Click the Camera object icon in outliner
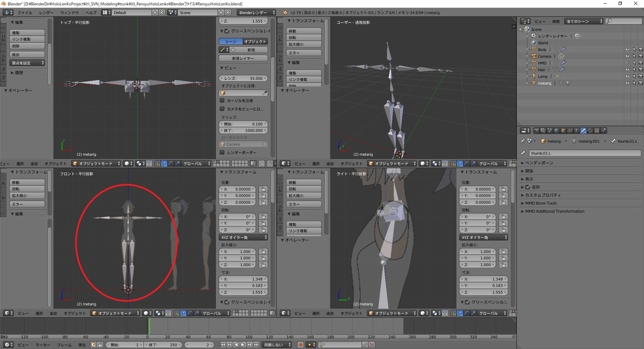Screen dimensions: 644x349 (534, 56)
